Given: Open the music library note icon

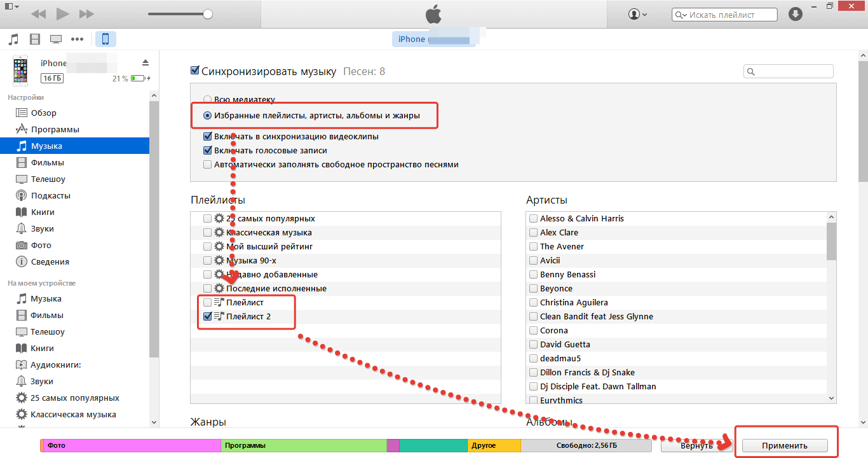Looking at the screenshot, I should pyautogui.click(x=13, y=39).
